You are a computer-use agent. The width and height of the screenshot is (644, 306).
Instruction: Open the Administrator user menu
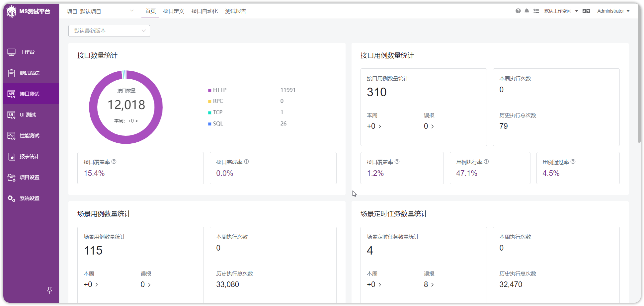coord(613,11)
